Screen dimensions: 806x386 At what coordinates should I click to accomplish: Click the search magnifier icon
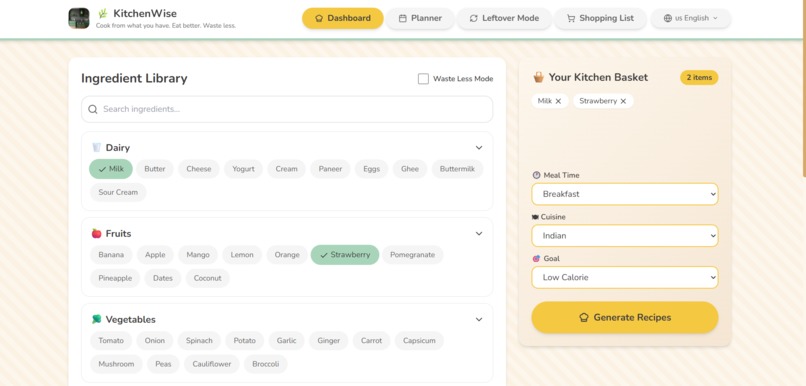(93, 109)
